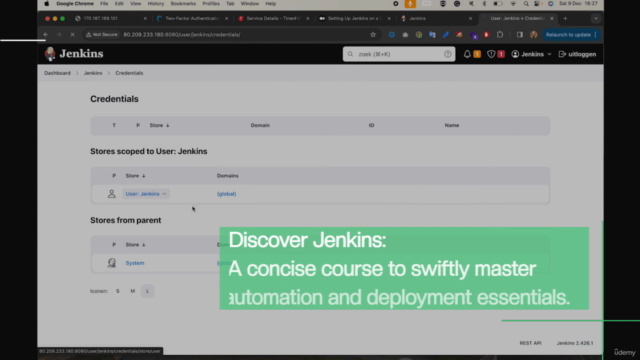Open the Jenkins user menu dropdown

pos(531,54)
